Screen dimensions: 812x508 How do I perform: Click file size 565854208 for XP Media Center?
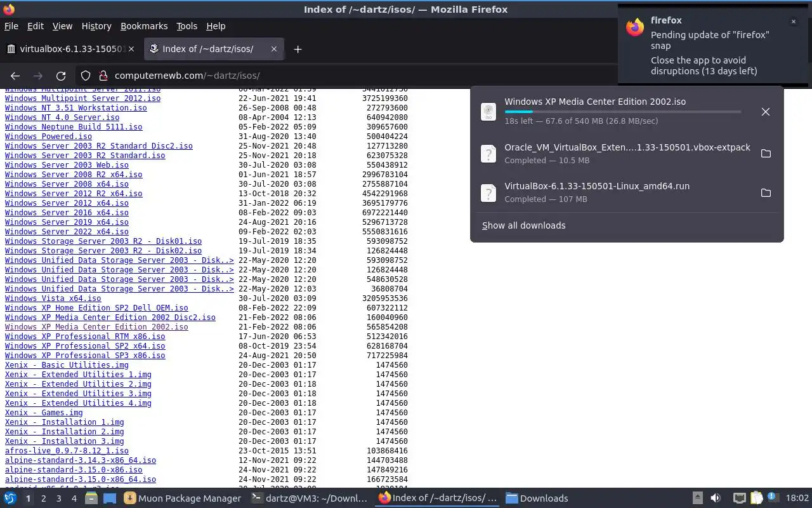[387, 327]
